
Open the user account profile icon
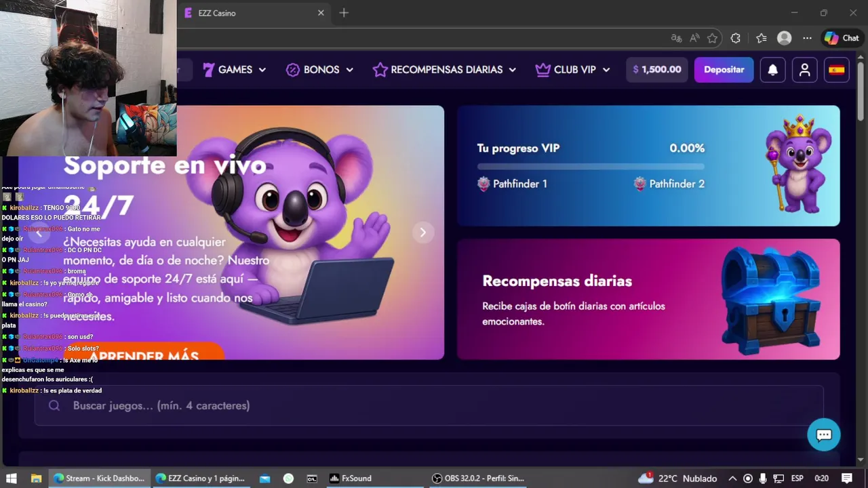[804, 70]
